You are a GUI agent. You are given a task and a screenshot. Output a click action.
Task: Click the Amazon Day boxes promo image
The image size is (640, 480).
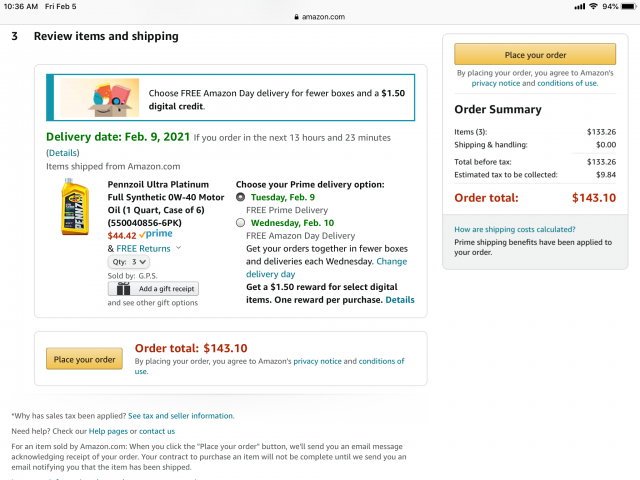[x=99, y=97]
